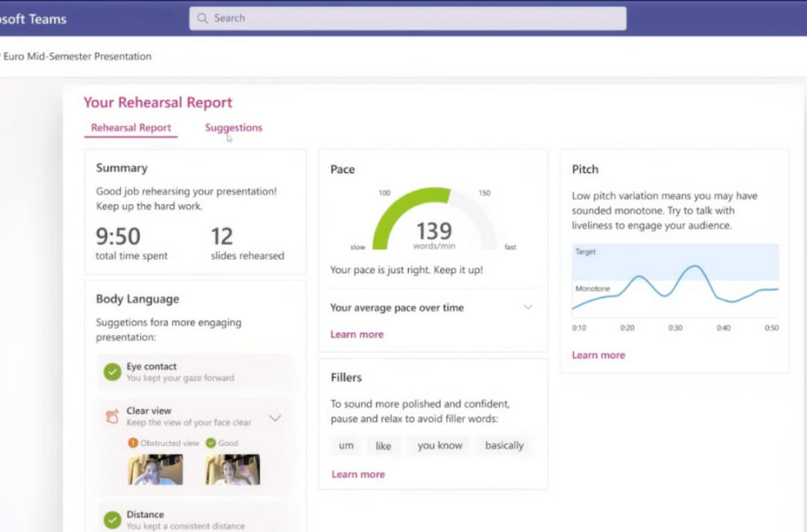Viewport: 807px width, 532px height.
Task: Click the green Good status icon
Action: click(x=210, y=443)
